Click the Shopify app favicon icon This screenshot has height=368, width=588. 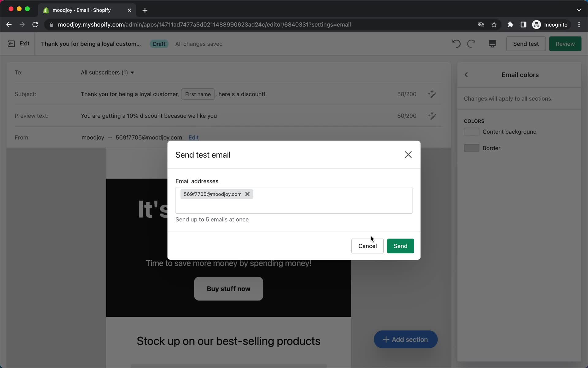pos(46,9)
